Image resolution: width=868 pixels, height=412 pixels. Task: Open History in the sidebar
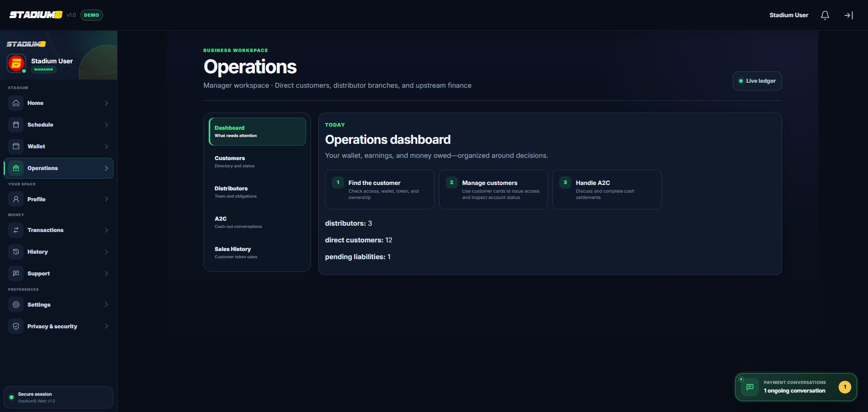(x=59, y=252)
